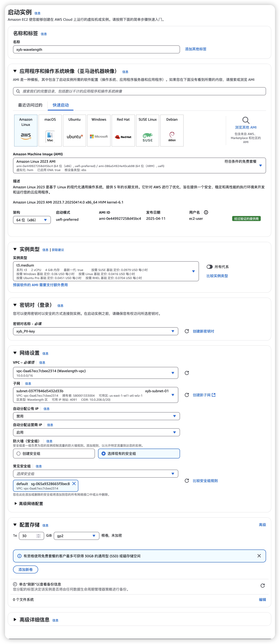280x644 pixels.
Task: Choose the Red Hat AMI tile
Action: (x=123, y=130)
